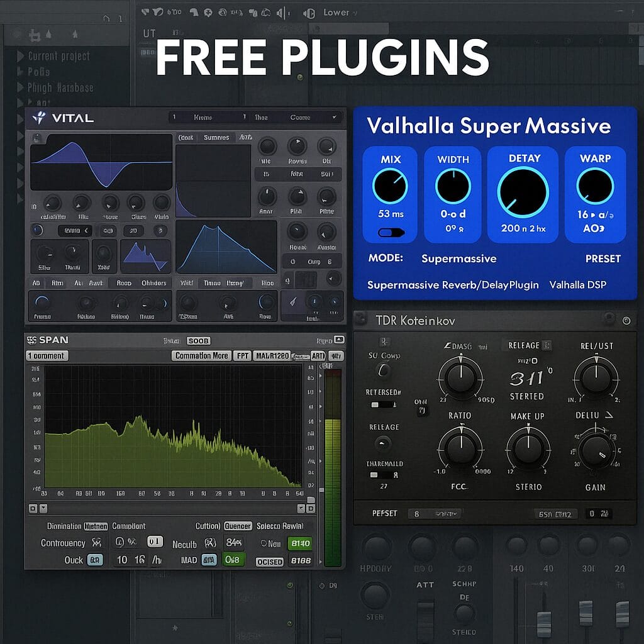Switch to the Cort tab in Vital

pos(186,138)
